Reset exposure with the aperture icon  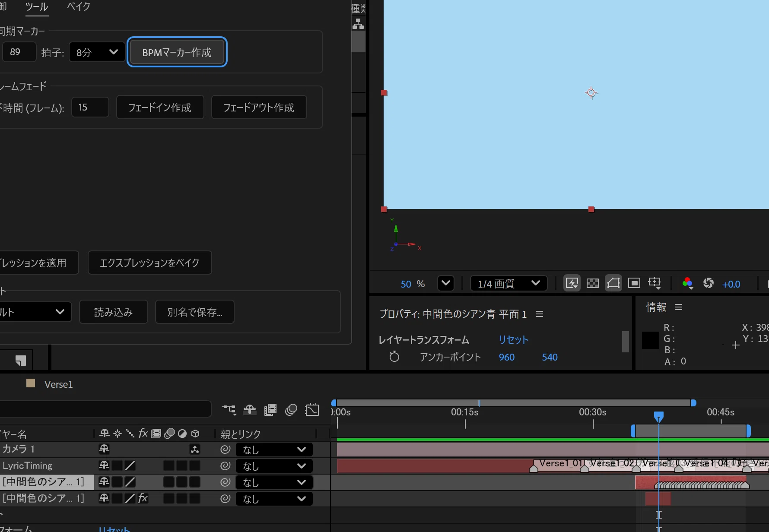click(x=709, y=283)
